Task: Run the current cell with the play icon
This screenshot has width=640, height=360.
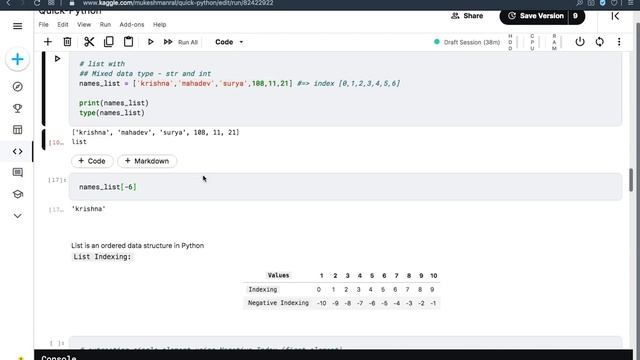Action: pyautogui.click(x=150, y=42)
